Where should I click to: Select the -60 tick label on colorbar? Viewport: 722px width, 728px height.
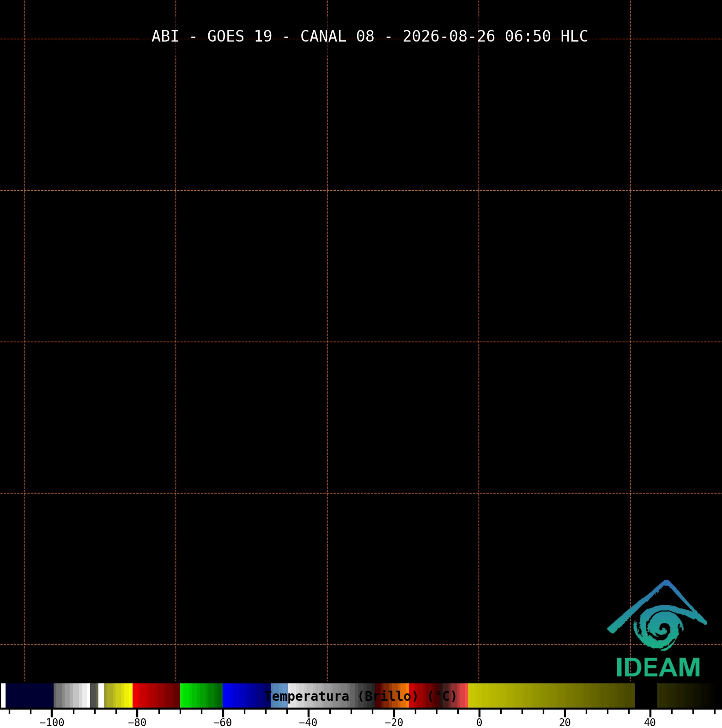[x=222, y=722]
